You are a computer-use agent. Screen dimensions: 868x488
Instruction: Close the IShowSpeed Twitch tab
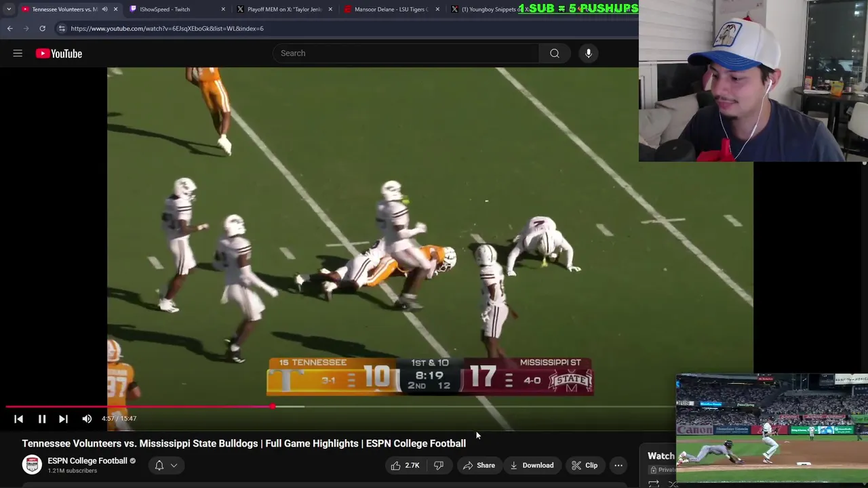(223, 9)
